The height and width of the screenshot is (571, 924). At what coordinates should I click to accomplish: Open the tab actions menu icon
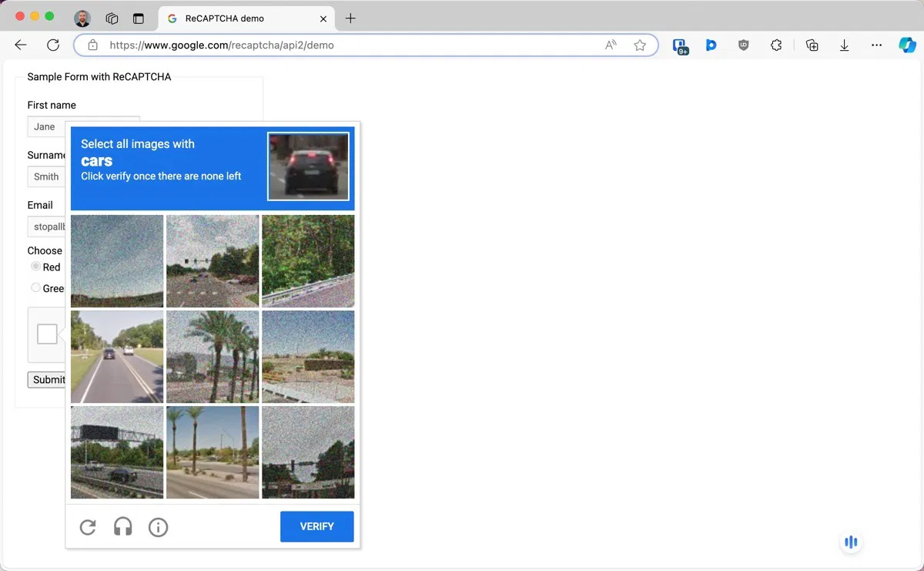point(139,18)
